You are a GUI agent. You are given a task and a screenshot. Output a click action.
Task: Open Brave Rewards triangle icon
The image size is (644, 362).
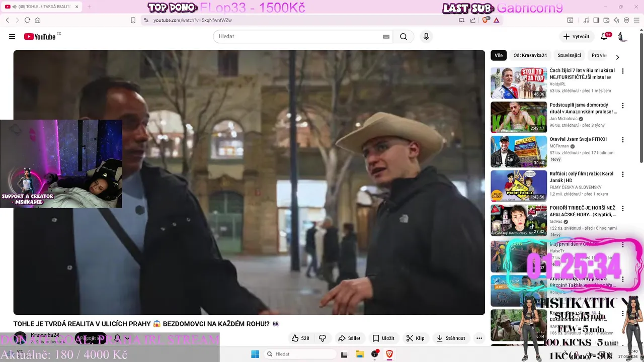tap(497, 20)
